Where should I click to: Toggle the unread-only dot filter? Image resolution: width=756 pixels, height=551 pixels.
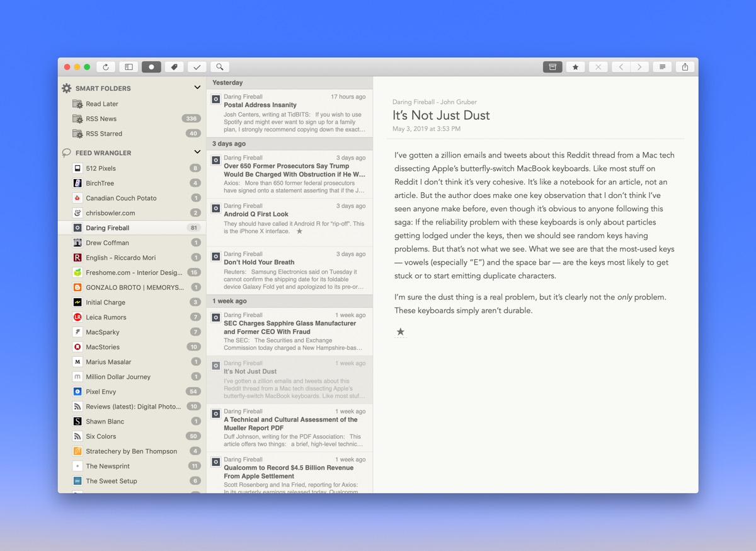pyautogui.click(x=152, y=67)
